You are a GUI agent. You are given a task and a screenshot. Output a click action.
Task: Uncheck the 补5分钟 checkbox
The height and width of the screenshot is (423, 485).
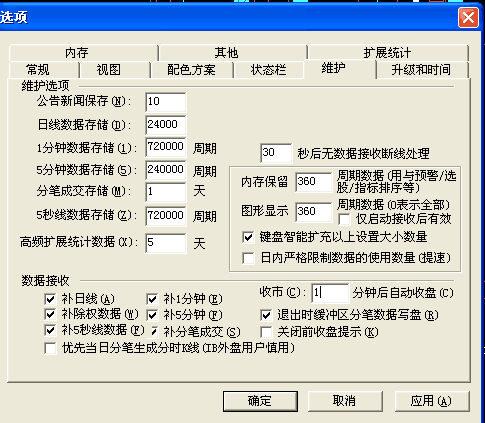pos(152,315)
